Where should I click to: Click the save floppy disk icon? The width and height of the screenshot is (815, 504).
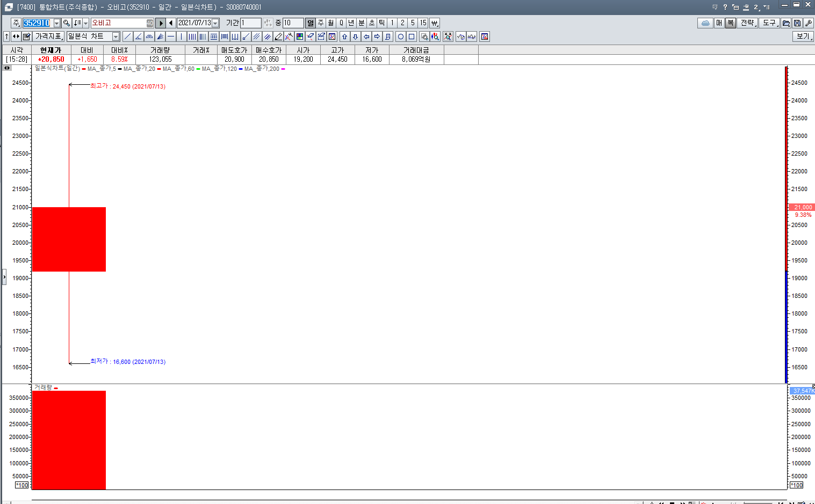[x=797, y=23]
